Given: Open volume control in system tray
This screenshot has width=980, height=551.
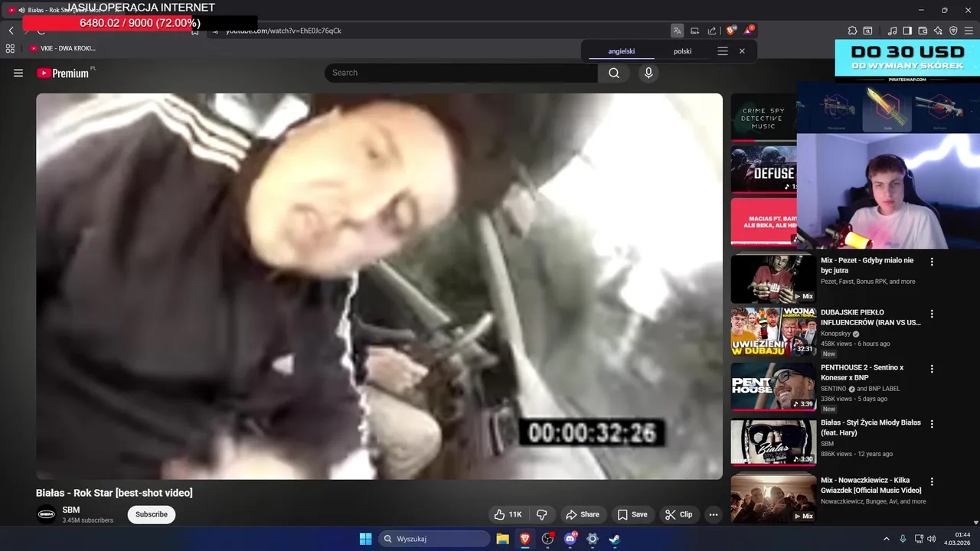Looking at the screenshot, I should [932, 539].
